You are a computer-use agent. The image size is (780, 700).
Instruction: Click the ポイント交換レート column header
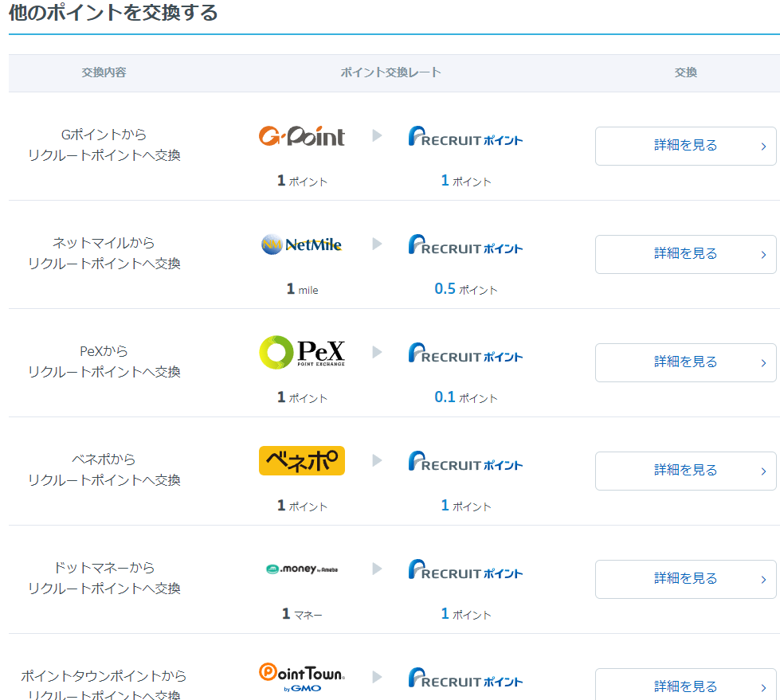(x=390, y=72)
